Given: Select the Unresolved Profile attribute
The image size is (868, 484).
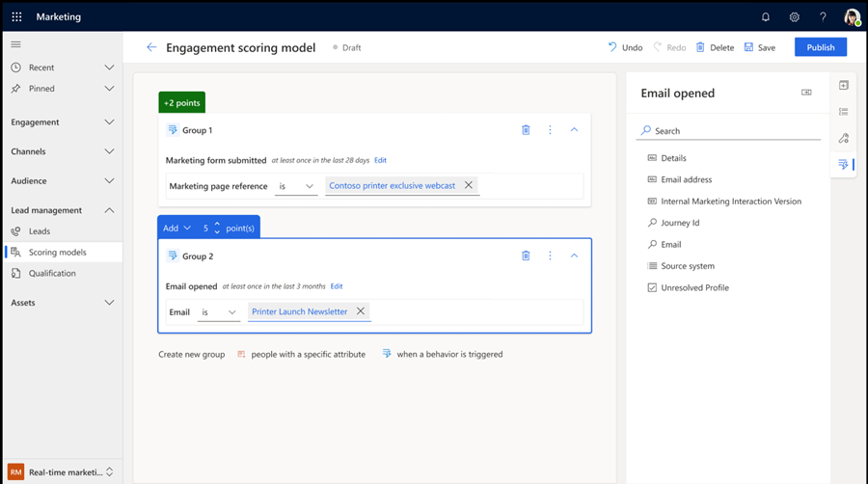Looking at the screenshot, I should click(688, 287).
